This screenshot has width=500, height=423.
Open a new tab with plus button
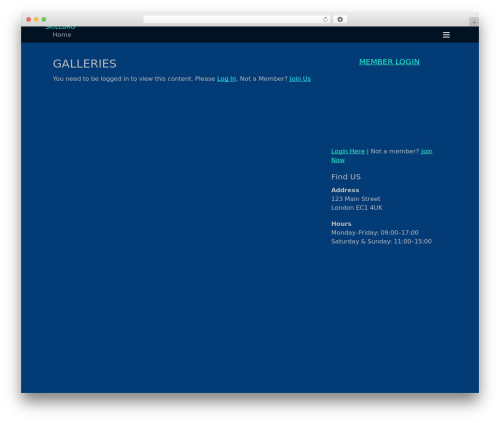pyautogui.click(x=474, y=22)
